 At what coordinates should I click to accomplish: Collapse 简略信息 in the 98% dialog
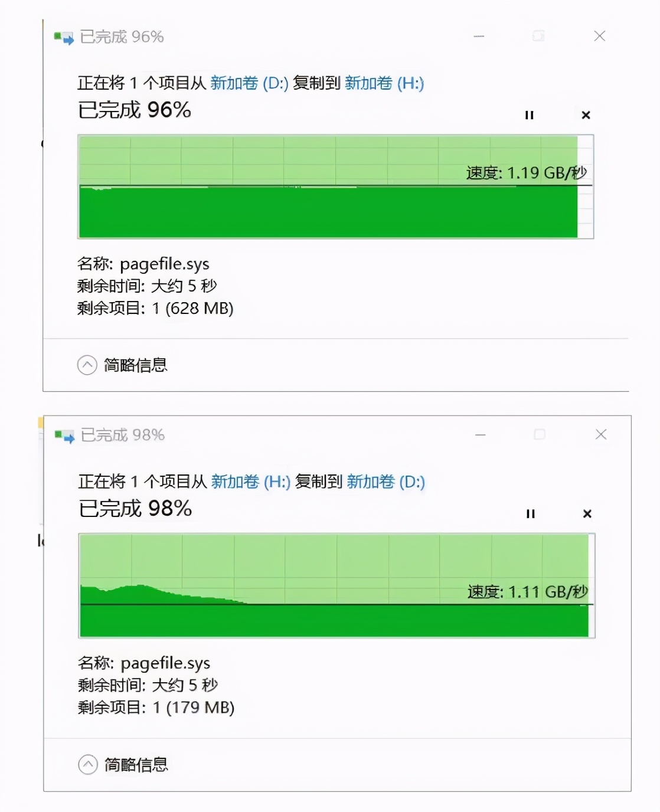88,765
